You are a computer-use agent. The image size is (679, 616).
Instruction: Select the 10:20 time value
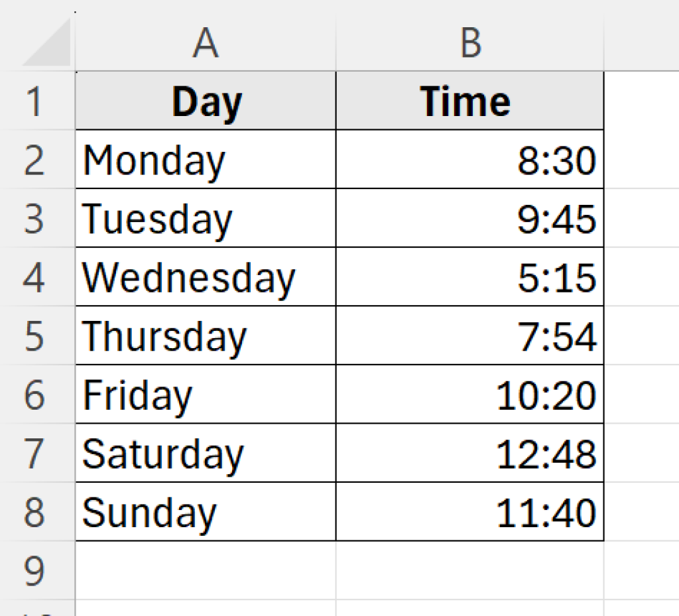[471, 395]
